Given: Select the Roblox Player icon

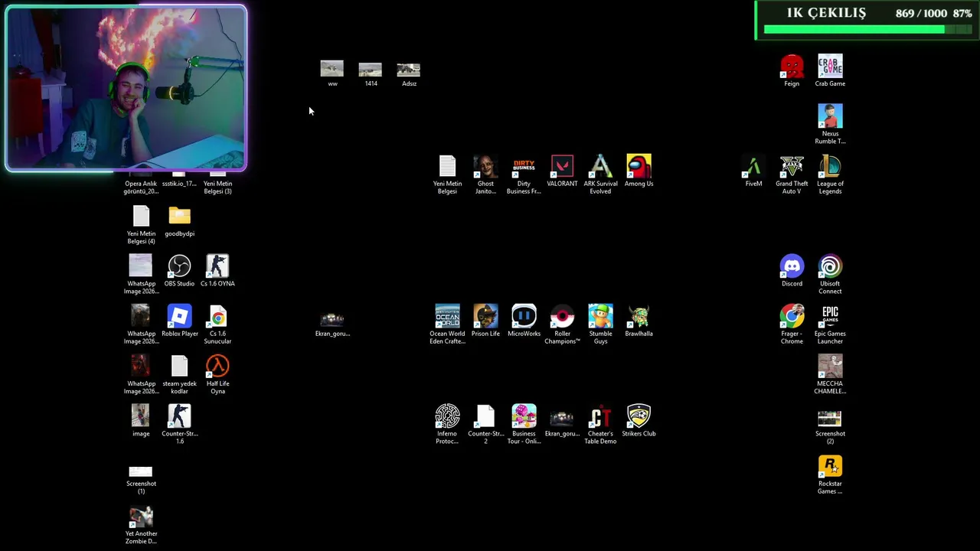Looking at the screenshot, I should click(x=179, y=317).
